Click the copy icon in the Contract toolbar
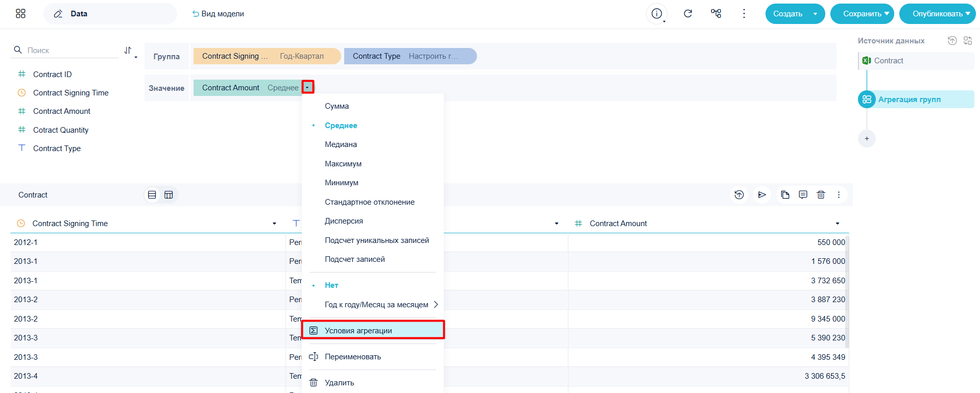Viewport: 980px width, 393px height. [x=785, y=194]
